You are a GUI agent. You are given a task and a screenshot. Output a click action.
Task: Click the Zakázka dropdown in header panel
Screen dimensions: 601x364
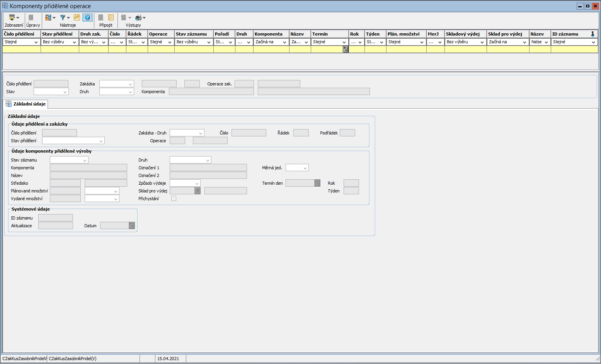coord(116,84)
